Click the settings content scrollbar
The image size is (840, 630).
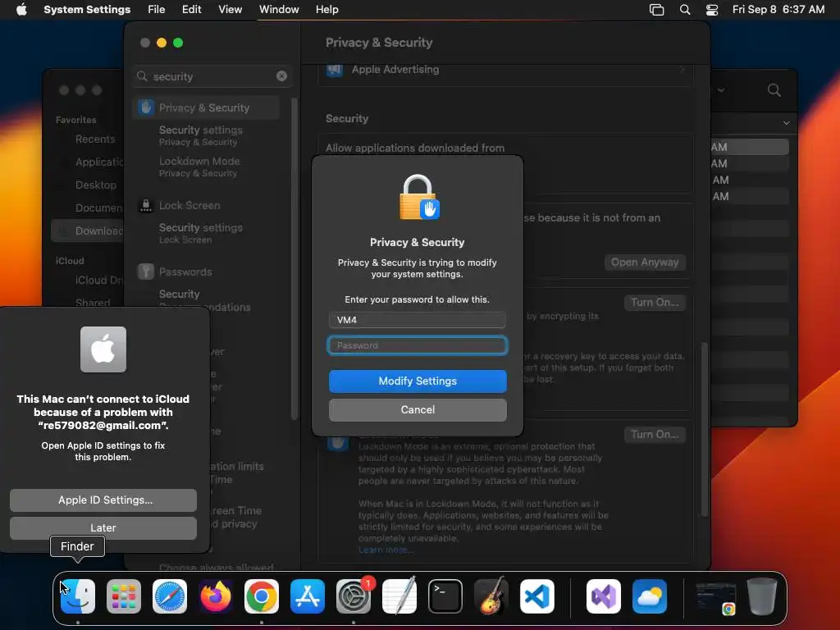705,429
